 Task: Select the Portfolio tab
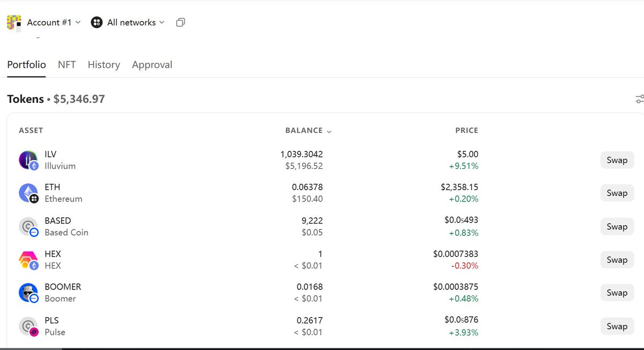26,65
